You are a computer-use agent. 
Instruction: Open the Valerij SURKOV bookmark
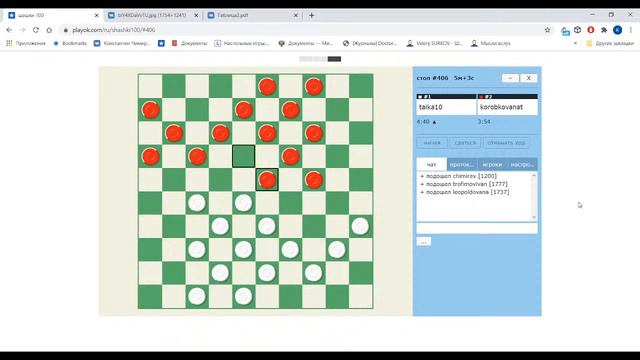(x=435, y=43)
